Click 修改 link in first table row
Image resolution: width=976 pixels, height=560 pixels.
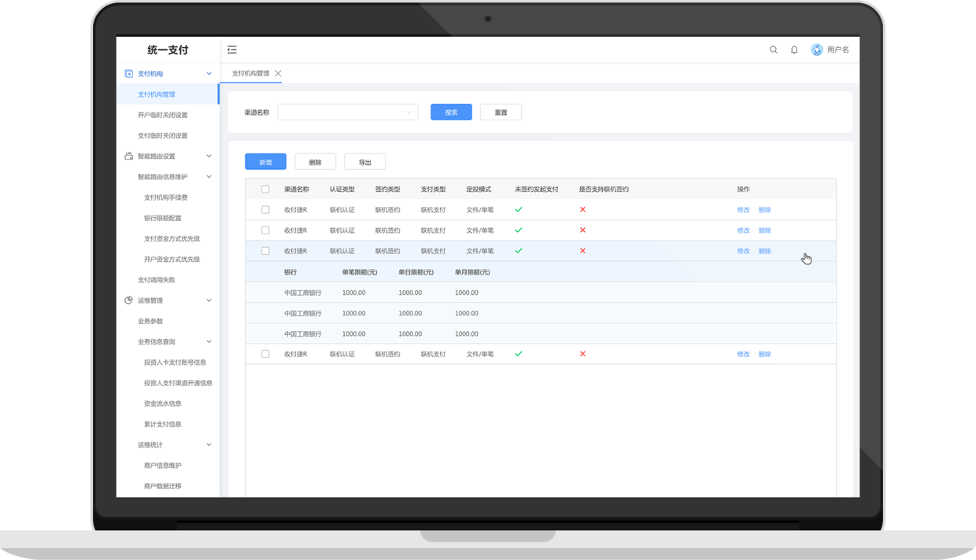[x=743, y=210]
